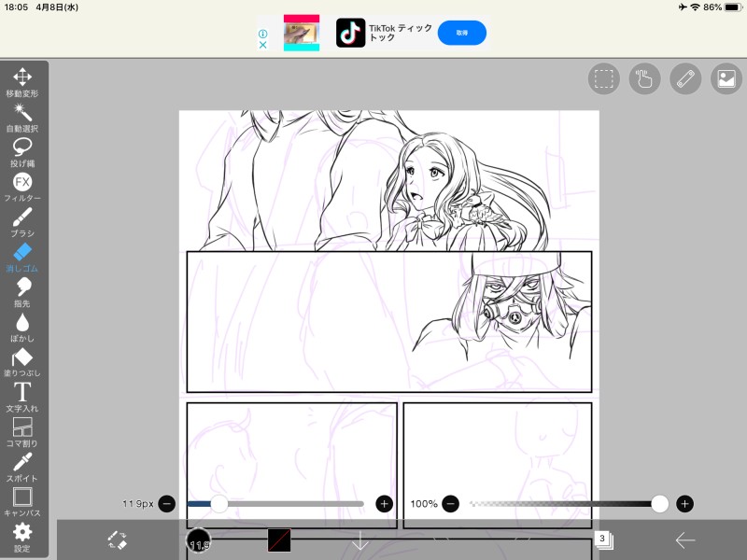Screen dimensions: 747x560
Task: Open the selection area dashed-square button
Action: click(603, 78)
